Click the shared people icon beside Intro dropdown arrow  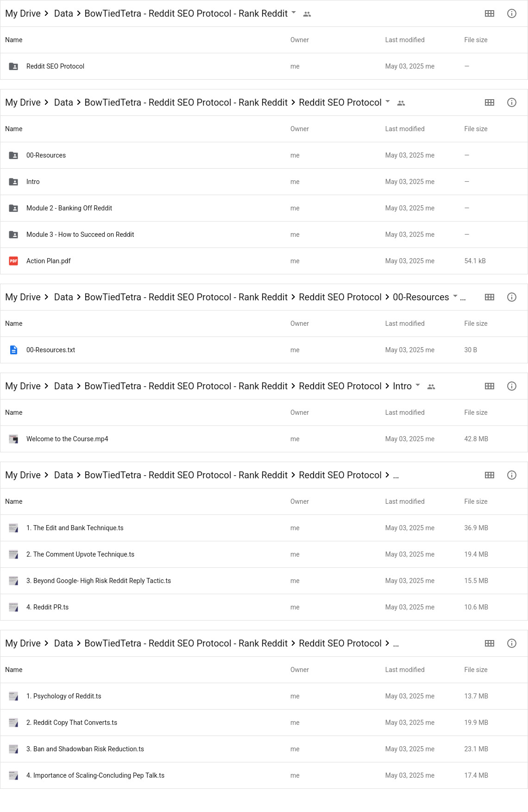[431, 387]
